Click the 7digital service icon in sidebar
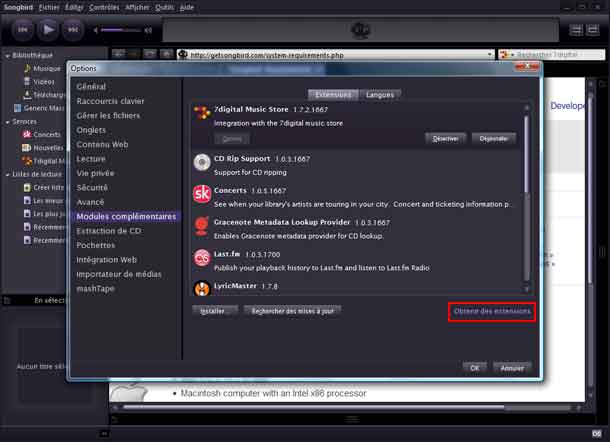This screenshot has height=442, width=610. pyautogui.click(x=26, y=161)
